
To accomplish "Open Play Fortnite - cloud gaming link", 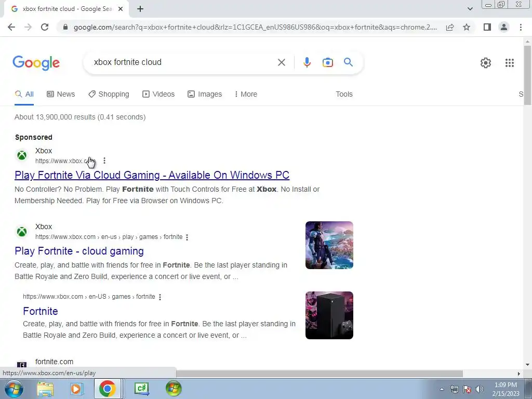I will pos(79,251).
